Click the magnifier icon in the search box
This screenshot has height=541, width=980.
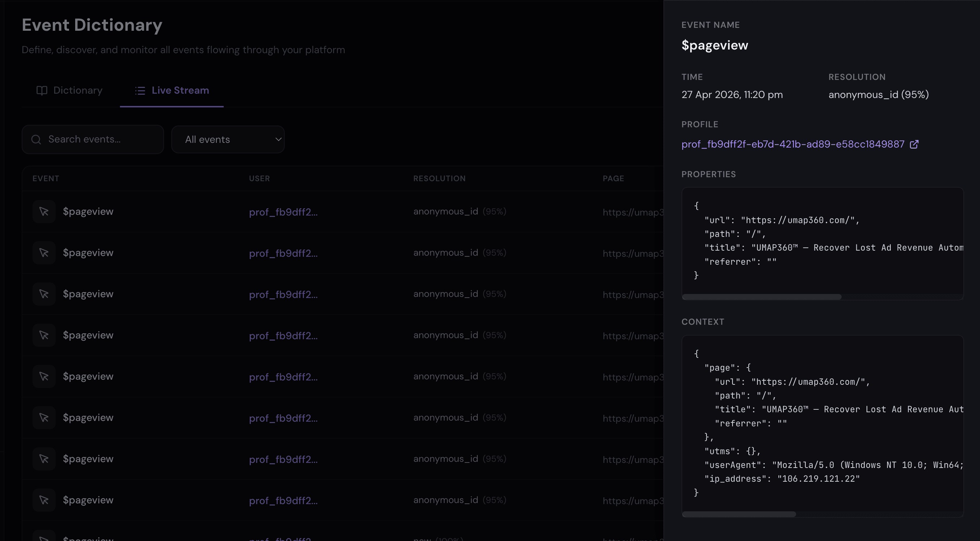click(36, 140)
